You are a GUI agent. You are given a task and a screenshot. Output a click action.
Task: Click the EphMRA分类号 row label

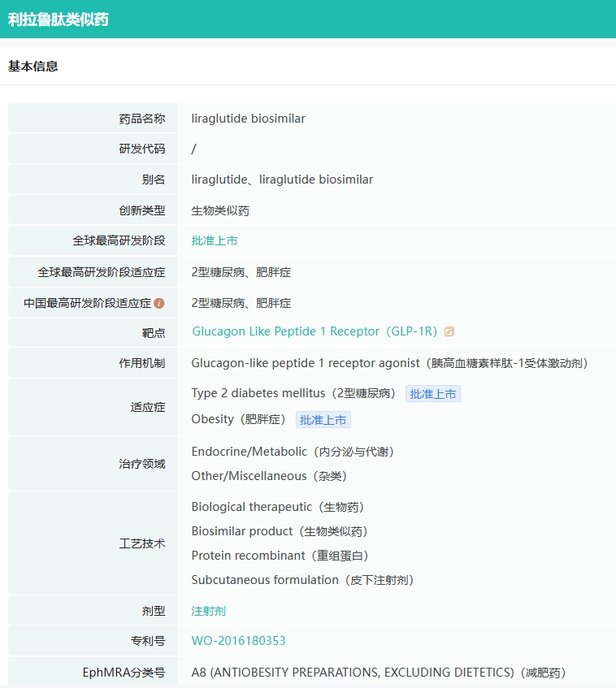124,673
